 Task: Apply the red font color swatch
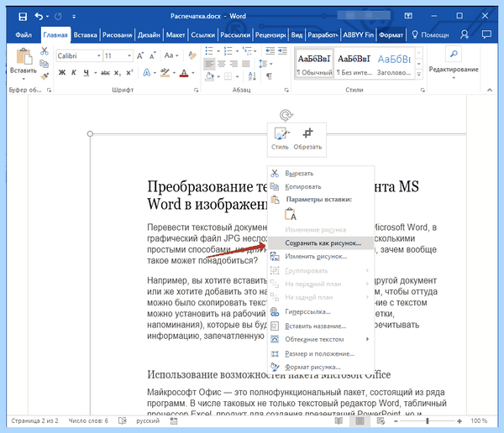(184, 73)
